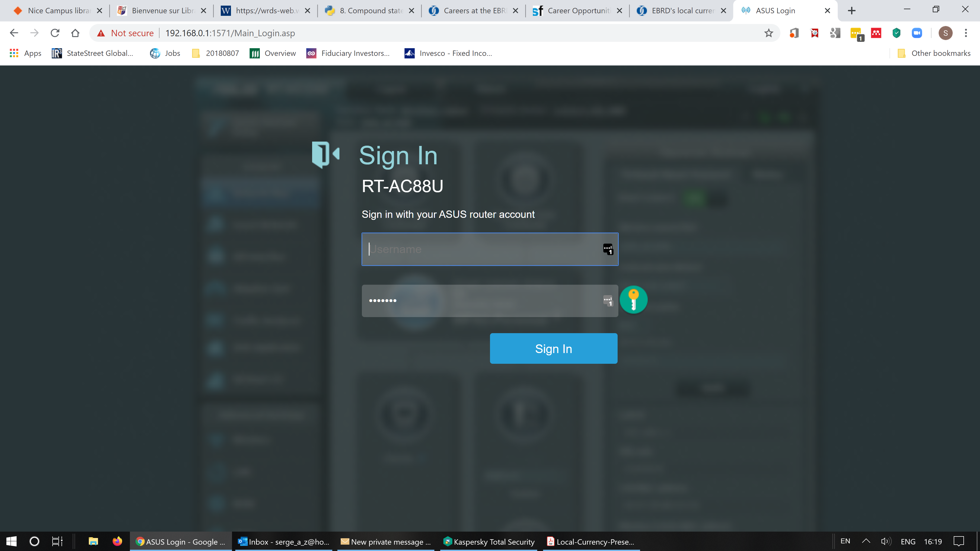Show hidden system tray icons
Screen dimensions: 980x551
(x=866, y=541)
